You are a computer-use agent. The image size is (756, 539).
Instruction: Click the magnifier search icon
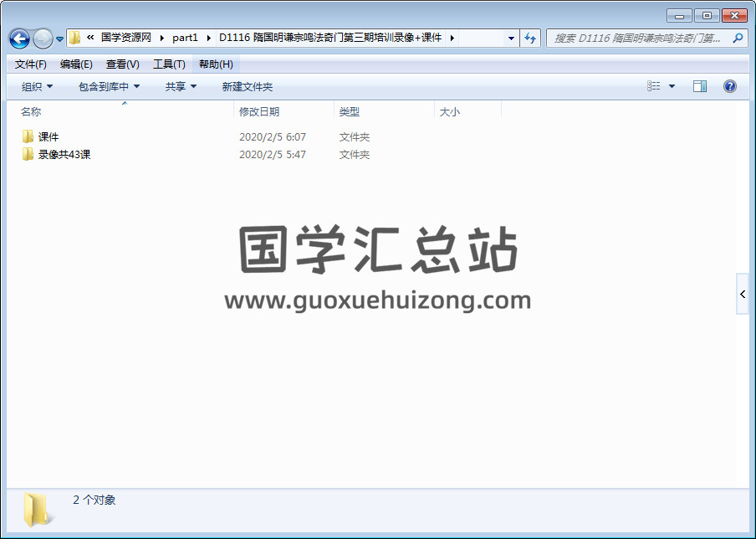pyautogui.click(x=738, y=38)
